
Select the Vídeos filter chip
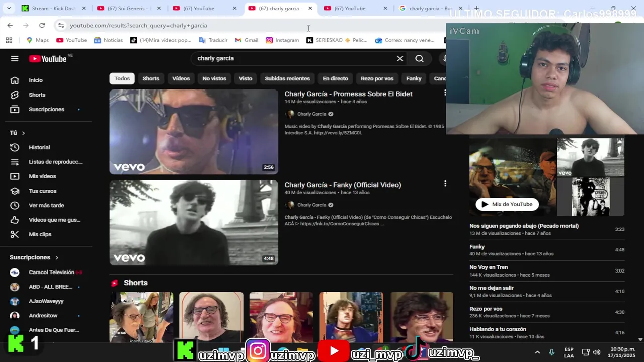coord(181,78)
